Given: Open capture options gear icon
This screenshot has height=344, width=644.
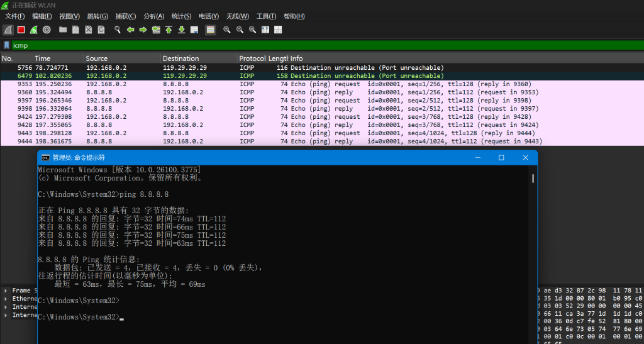Looking at the screenshot, I should pos(47,30).
